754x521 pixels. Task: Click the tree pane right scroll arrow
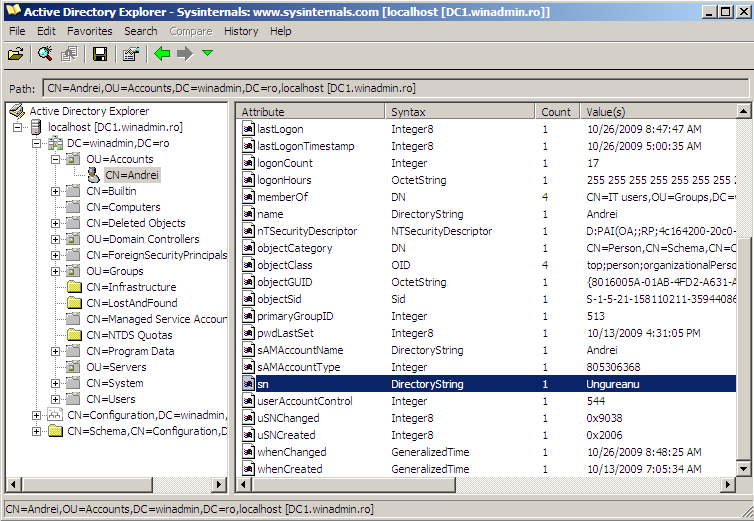click(x=219, y=484)
